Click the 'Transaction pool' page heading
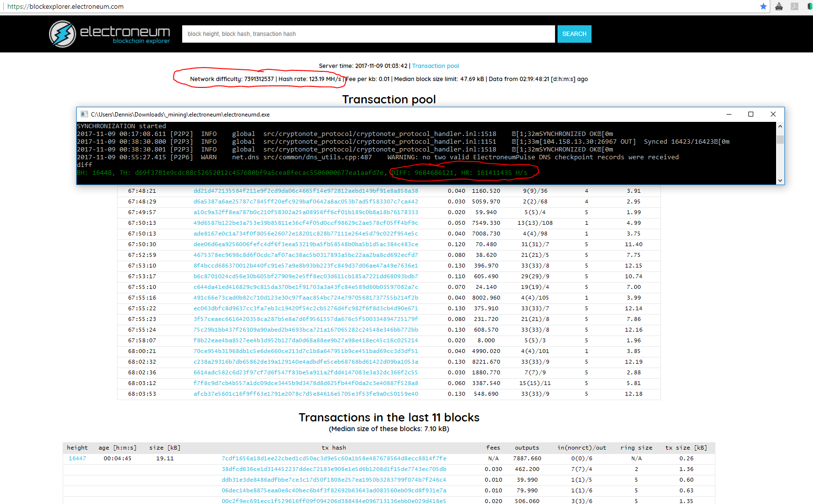The height and width of the screenshot is (504, 813). pyautogui.click(x=389, y=100)
